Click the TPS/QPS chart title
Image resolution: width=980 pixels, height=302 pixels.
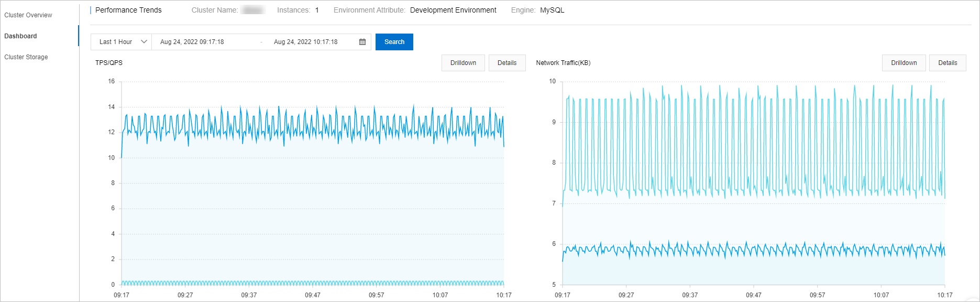[109, 63]
